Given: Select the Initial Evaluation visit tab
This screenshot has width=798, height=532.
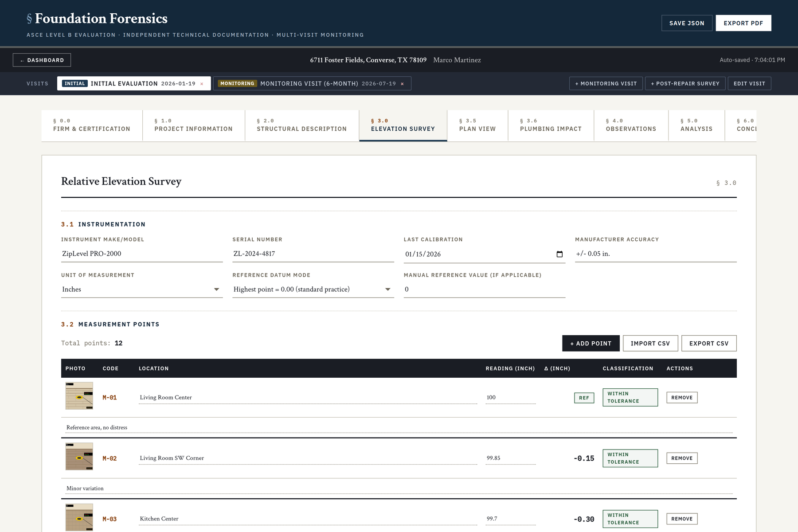Looking at the screenshot, I should (134, 83).
